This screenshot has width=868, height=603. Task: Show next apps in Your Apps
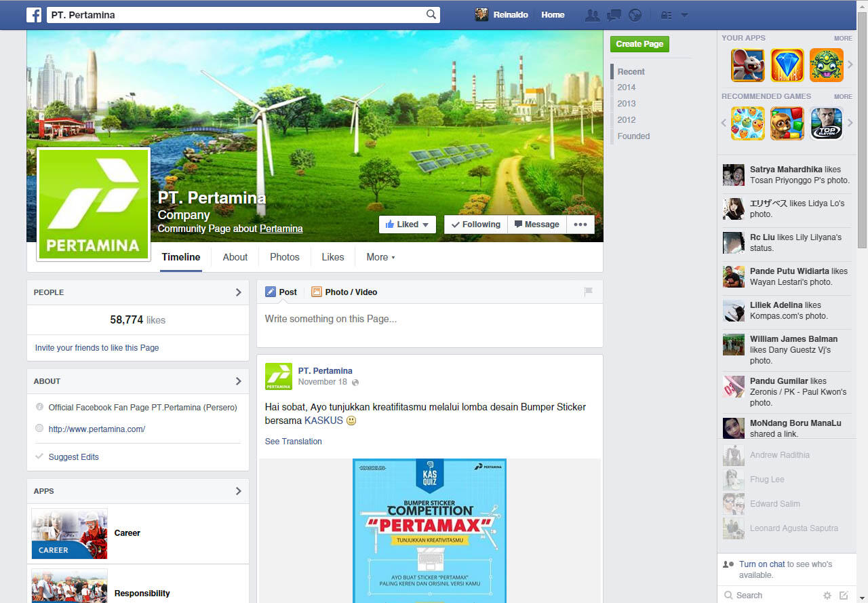pyautogui.click(x=850, y=65)
